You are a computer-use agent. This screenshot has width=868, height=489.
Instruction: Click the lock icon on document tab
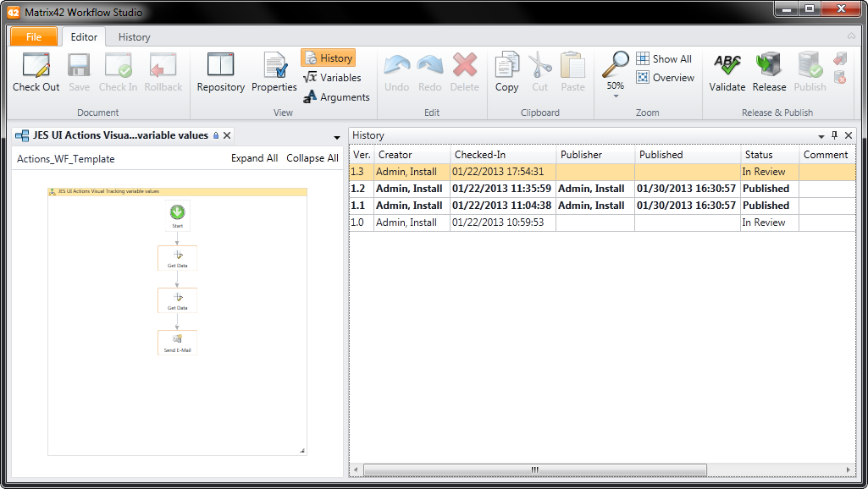pos(216,135)
